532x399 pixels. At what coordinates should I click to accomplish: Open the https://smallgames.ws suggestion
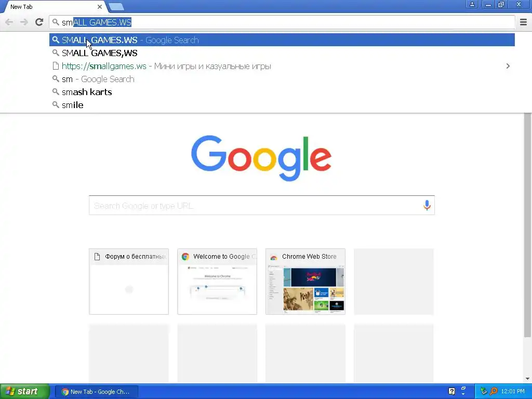(282, 66)
